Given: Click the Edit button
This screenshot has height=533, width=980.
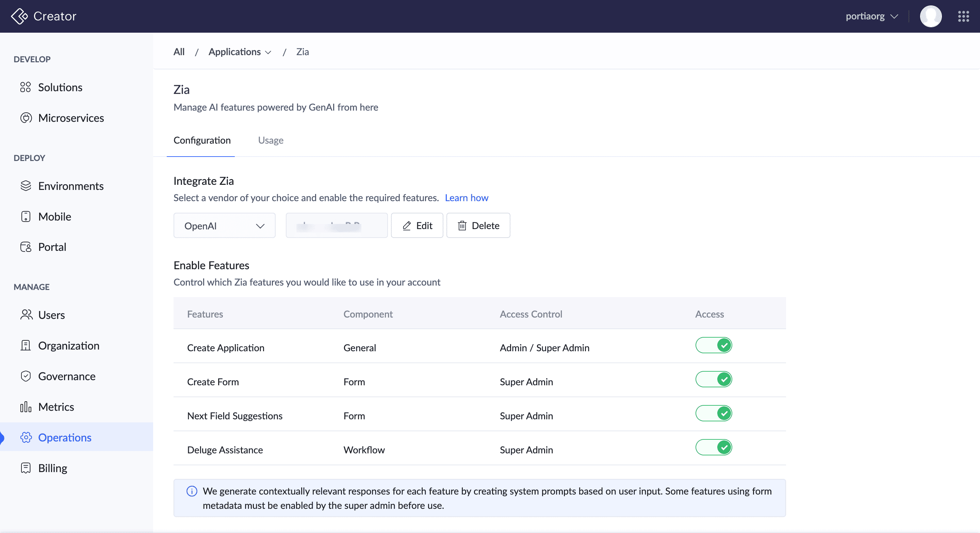Looking at the screenshot, I should [x=417, y=226].
